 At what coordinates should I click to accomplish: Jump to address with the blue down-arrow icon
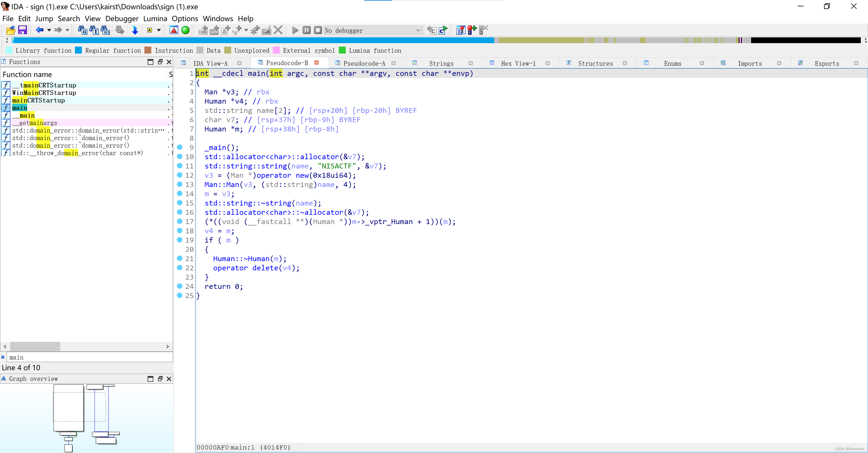[x=135, y=30]
